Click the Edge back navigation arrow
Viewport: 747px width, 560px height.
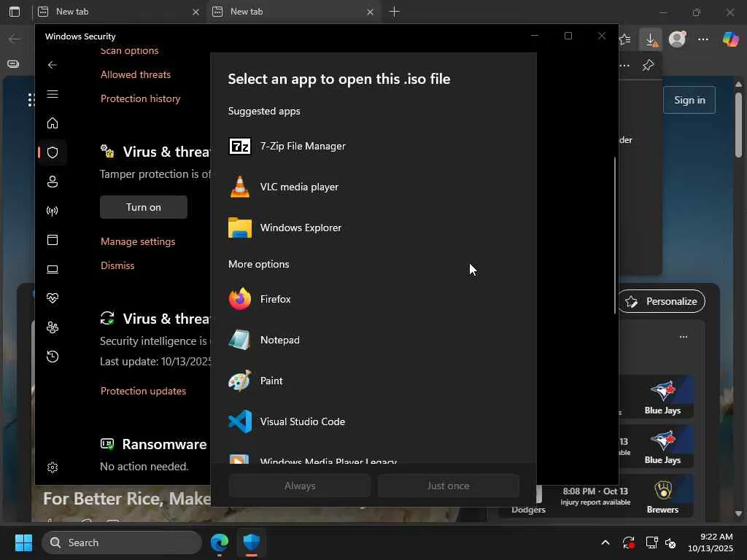[15, 39]
